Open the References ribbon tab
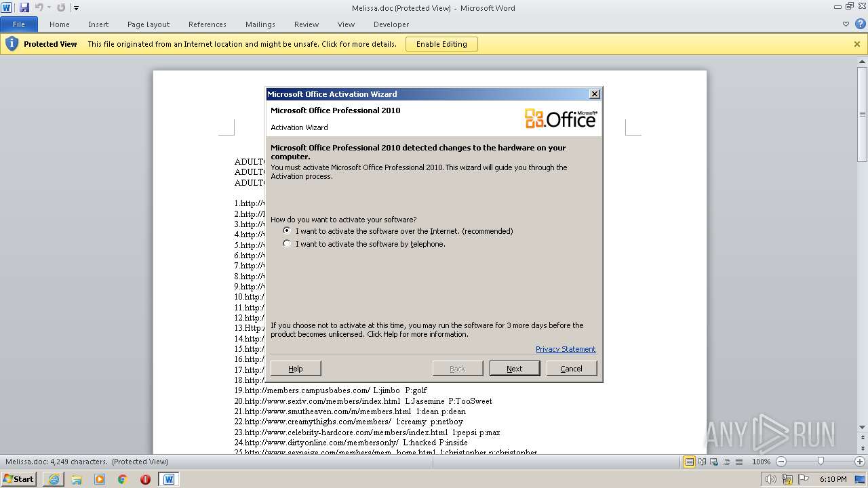The image size is (868, 488). click(208, 24)
